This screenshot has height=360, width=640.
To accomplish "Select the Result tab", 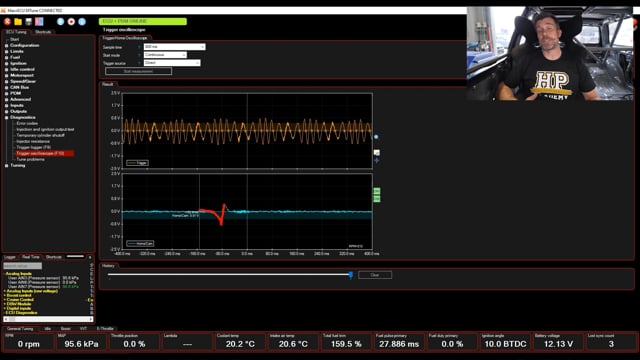I will click(x=108, y=84).
